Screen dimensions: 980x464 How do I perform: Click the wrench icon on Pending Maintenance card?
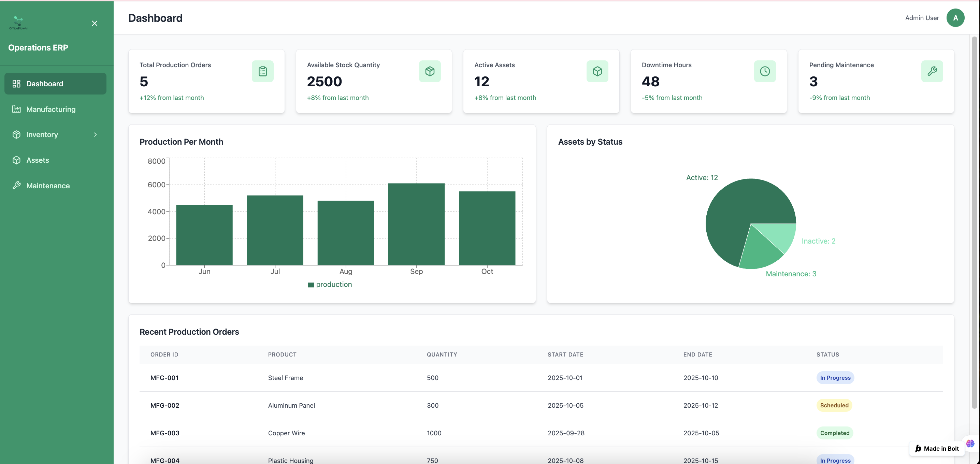[932, 71]
